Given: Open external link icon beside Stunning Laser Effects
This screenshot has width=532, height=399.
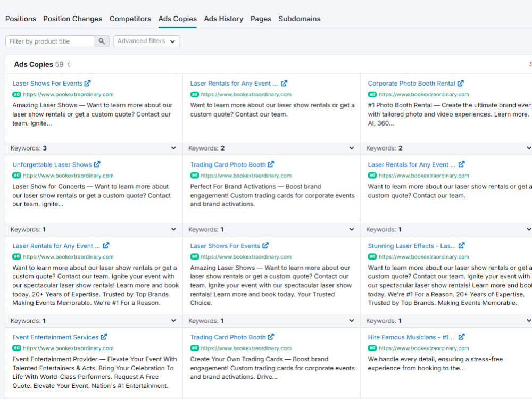Looking at the screenshot, I should click(x=461, y=245).
